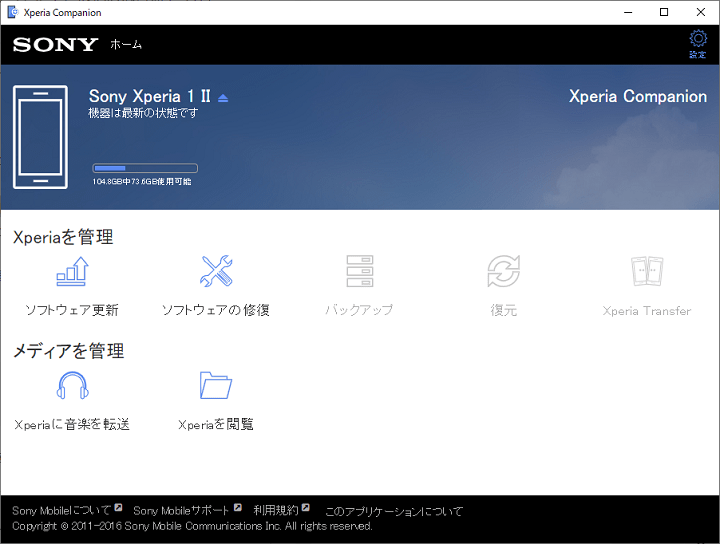
Task: Click the phone device illustration
Action: (40, 137)
